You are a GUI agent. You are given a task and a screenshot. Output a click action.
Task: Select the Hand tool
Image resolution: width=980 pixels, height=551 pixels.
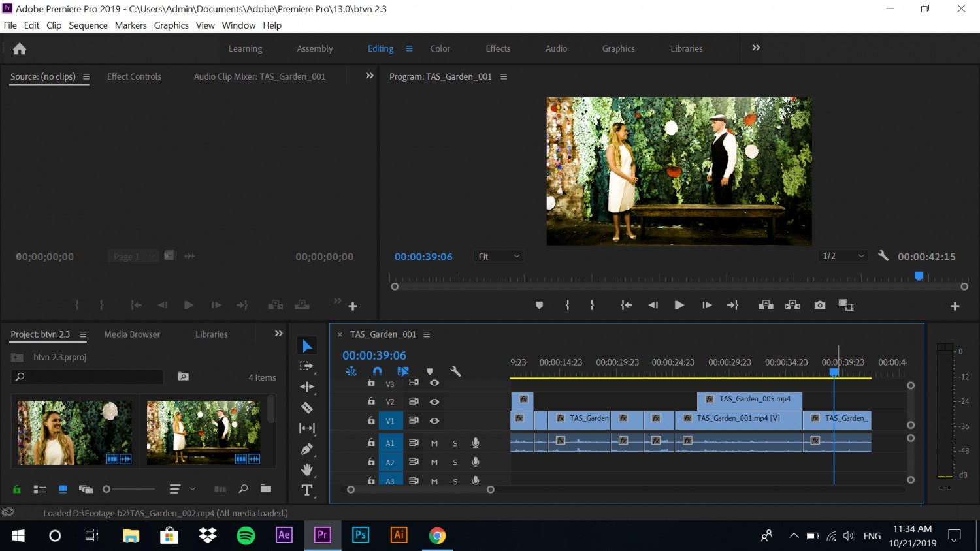coord(307,469)
